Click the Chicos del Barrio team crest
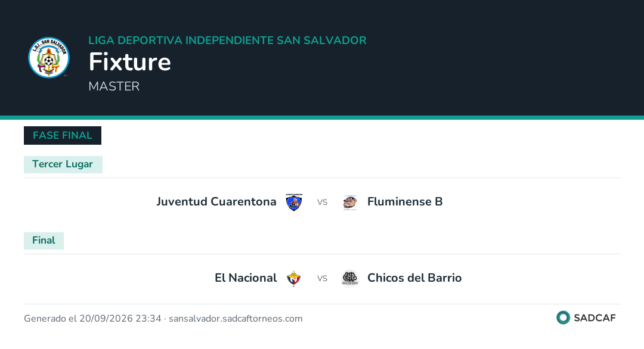This screenshot has width=644, height=349. click(x=350, y=279)
